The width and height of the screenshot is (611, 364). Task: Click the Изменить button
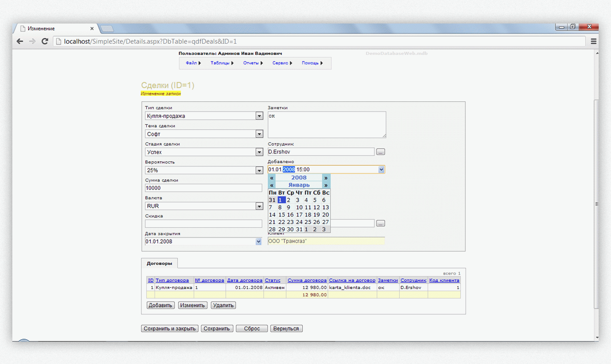point(192,306)
